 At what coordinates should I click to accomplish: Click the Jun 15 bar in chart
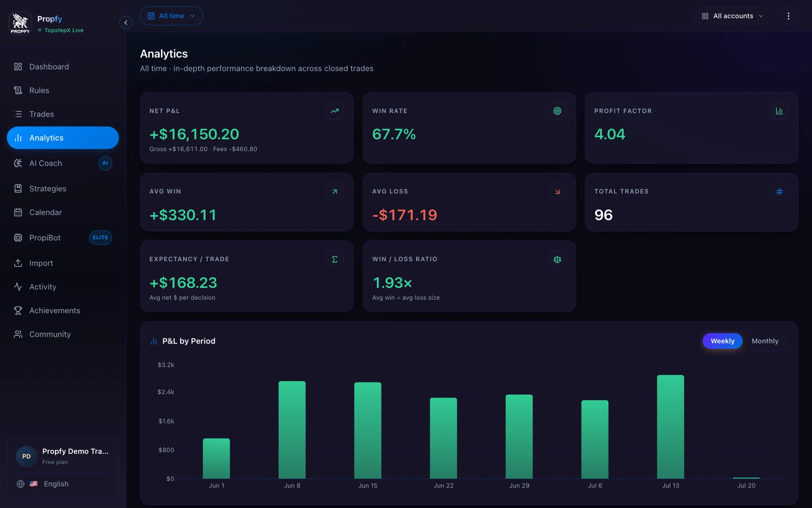pyautogui.click(x=368, y=431)
